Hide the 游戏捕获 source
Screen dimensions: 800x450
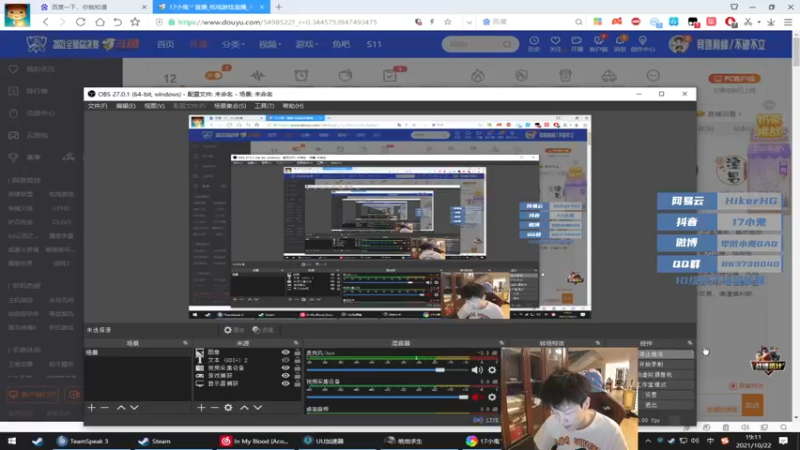pyautogui.click(x=285, y=376)
